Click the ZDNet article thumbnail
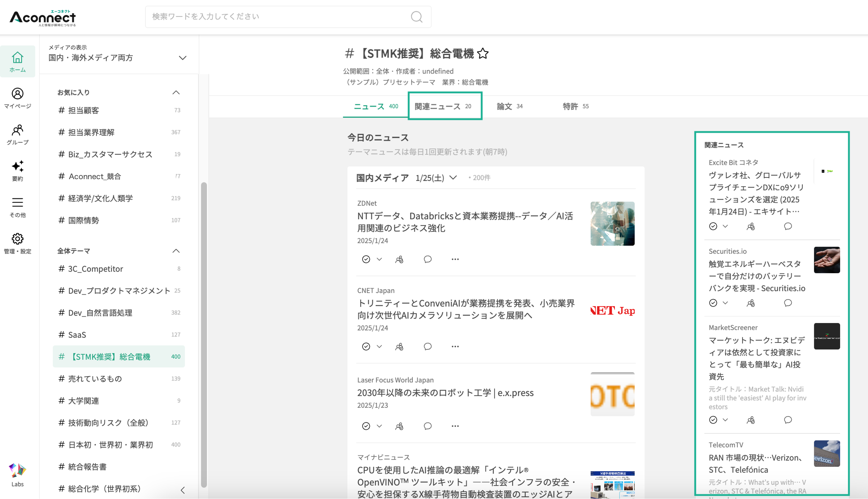This screenshot has width=868, height=499. 612,224
